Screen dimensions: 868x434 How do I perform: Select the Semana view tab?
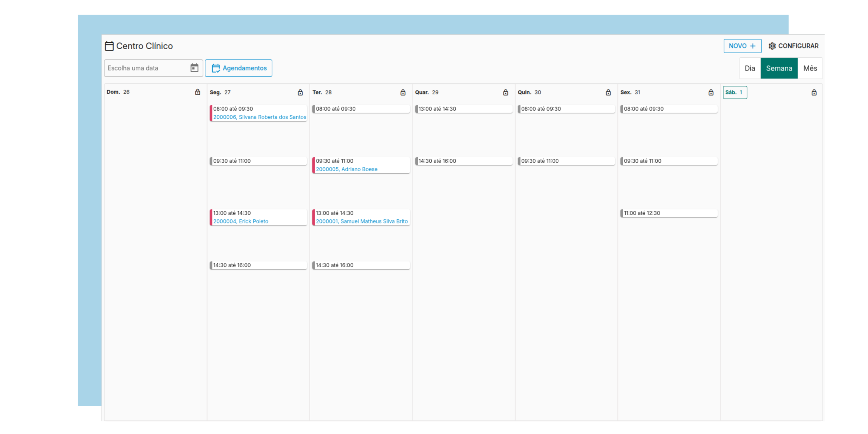(779, 68)
